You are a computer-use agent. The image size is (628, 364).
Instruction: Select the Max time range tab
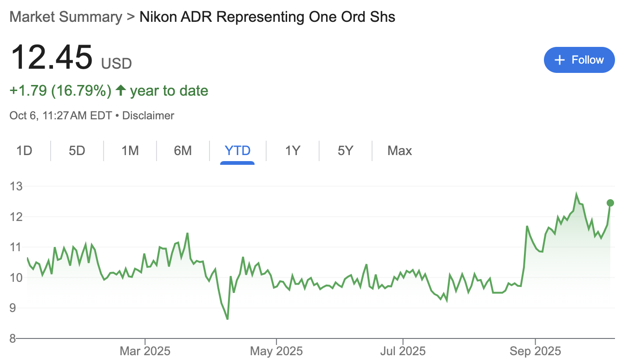[x=399, y=151]
